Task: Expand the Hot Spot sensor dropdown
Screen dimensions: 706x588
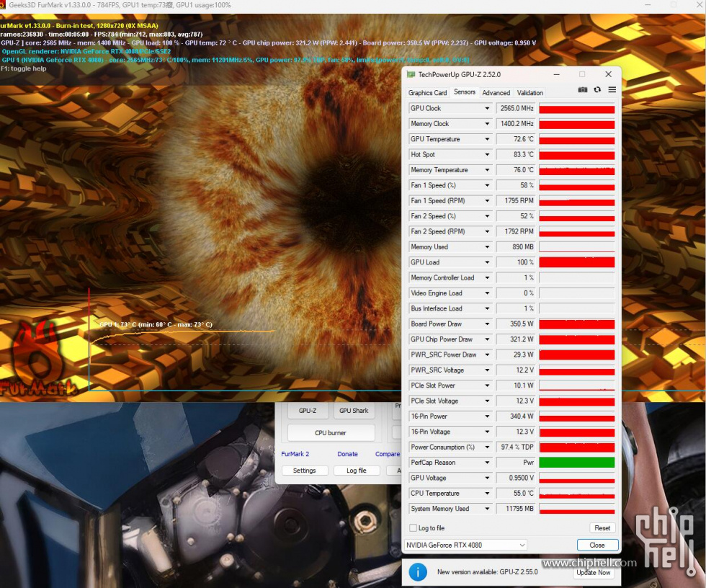Action: tap(487, 154)
